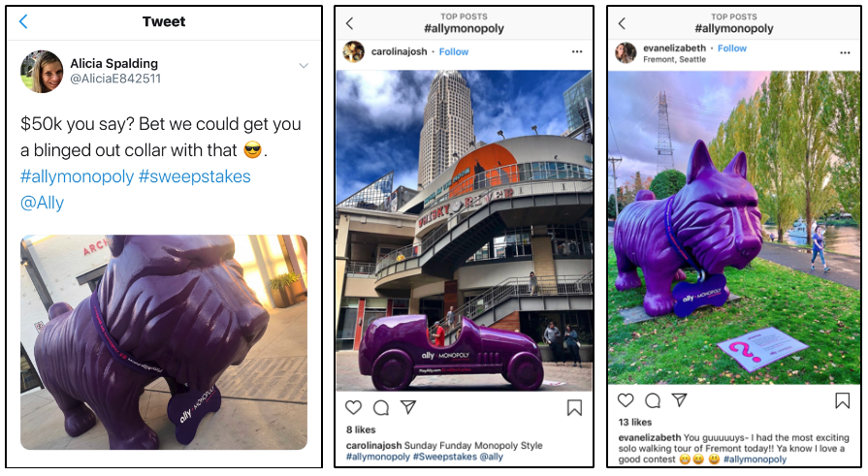Follow evanelizabeth

coord(732,48)
